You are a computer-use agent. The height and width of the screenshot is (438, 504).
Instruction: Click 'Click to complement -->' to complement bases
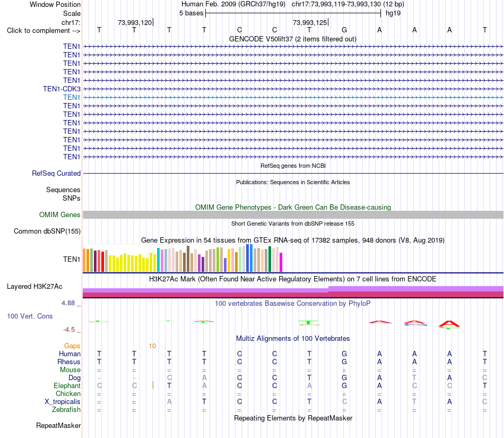pyautogui.click(x=44, y=31)
